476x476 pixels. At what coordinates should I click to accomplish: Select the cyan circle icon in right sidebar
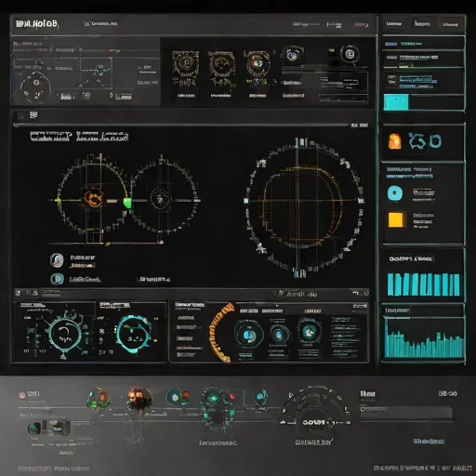(395, 193)
